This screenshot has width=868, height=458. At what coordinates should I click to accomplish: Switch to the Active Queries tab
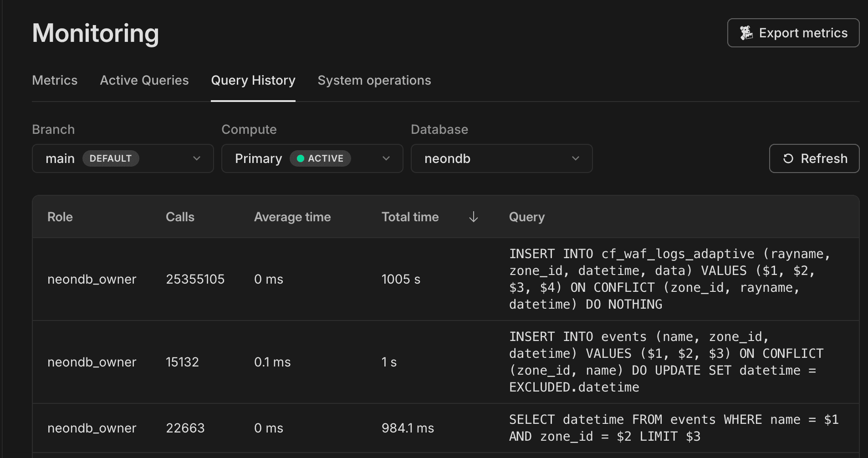[144, 80]
